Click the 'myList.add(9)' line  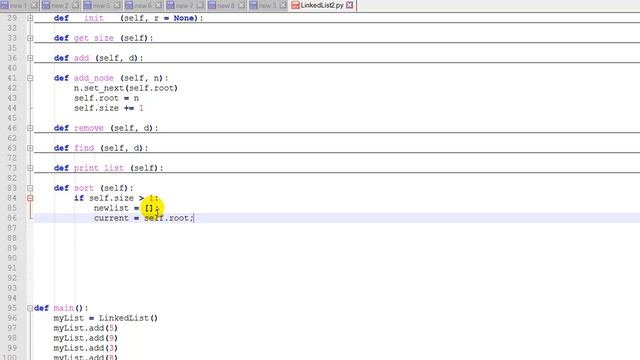[x=86, y=338]
